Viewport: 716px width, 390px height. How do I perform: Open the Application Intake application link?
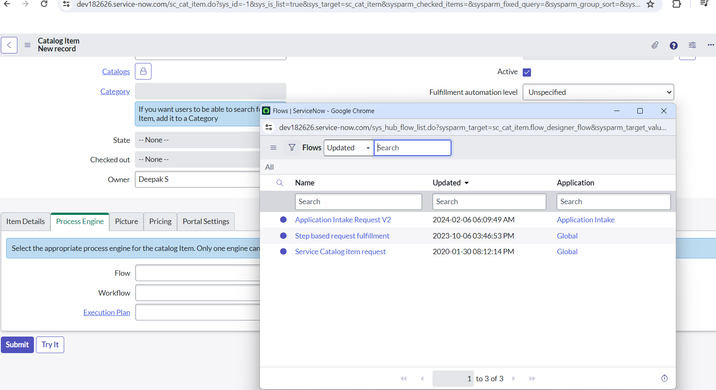tap(585, 220)
